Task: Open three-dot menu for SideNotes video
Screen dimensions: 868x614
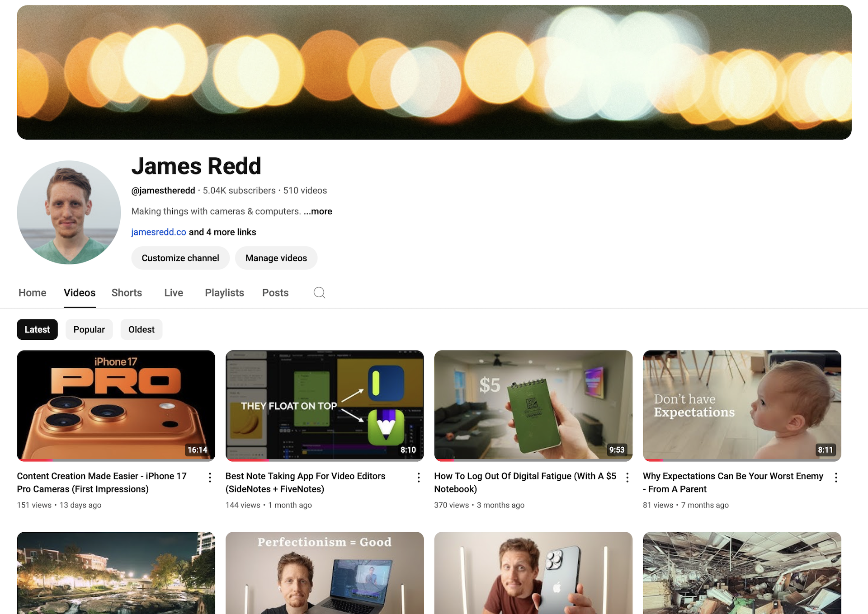Action: (x=419, y=478)
